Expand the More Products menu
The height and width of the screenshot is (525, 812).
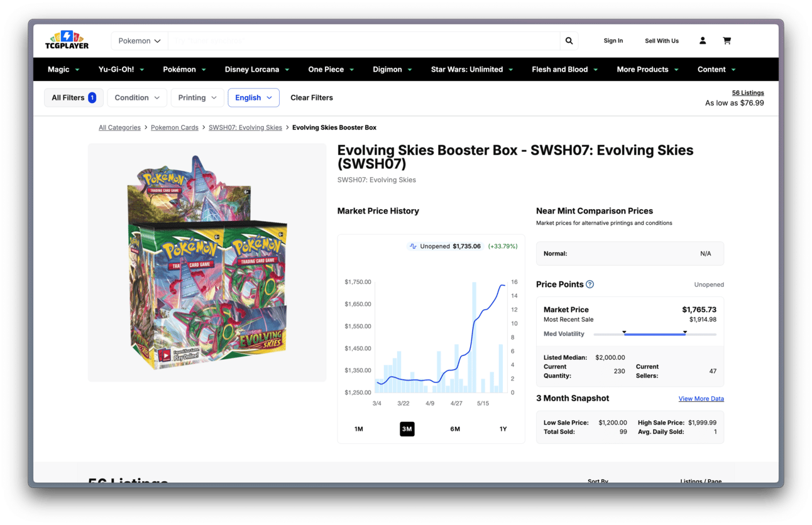click(x=648, y=70)
